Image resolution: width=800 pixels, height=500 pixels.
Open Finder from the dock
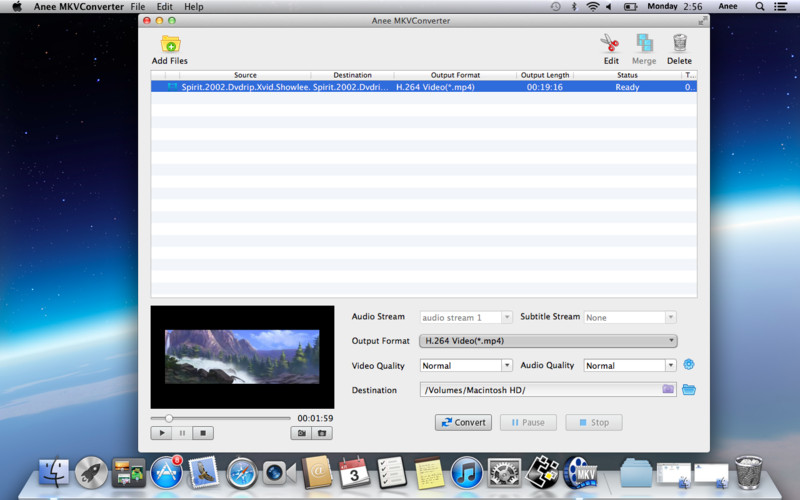(54, 472)
